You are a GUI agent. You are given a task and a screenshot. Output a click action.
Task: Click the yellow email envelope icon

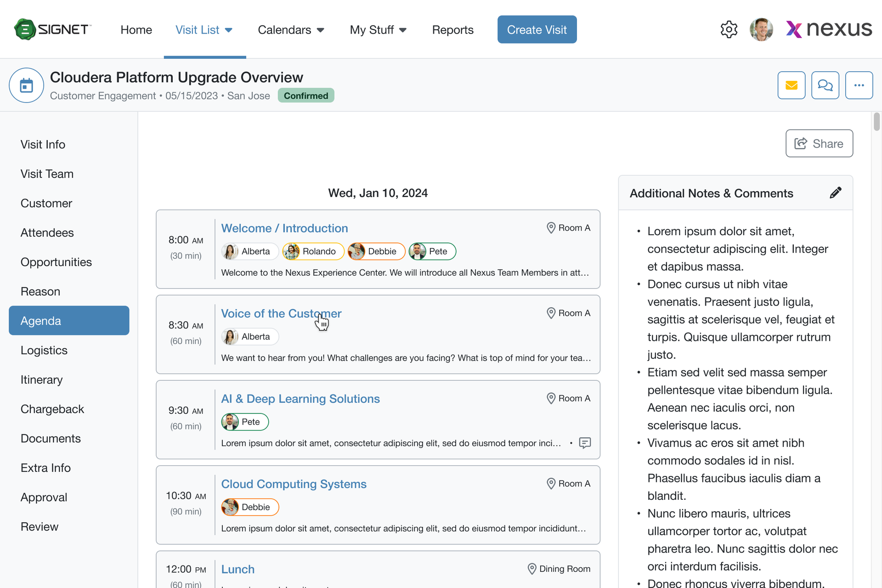click(791, 85)
